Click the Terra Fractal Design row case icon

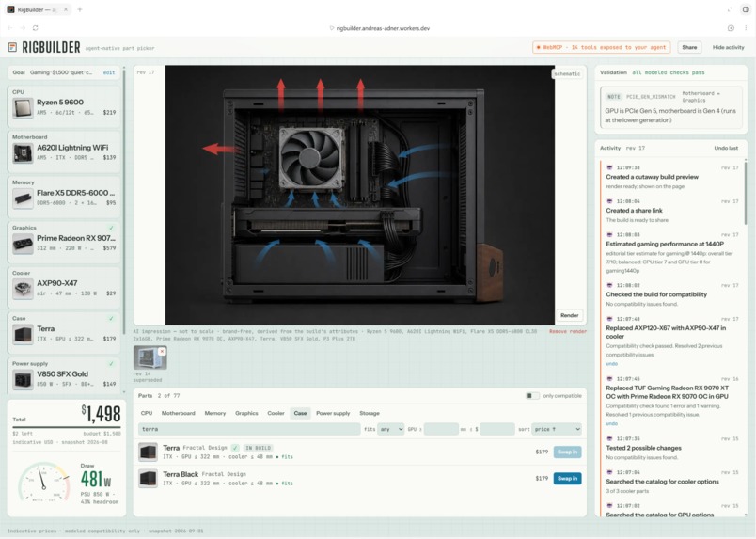point(148,452)
